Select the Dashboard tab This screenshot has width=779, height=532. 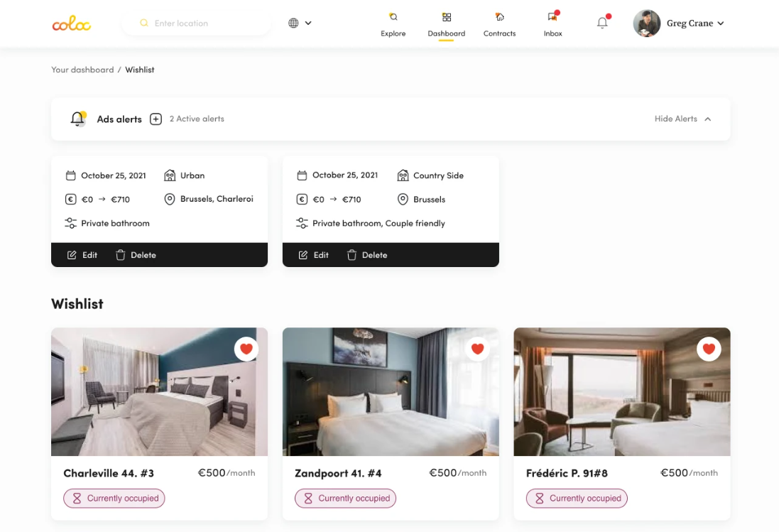point(446,24)
